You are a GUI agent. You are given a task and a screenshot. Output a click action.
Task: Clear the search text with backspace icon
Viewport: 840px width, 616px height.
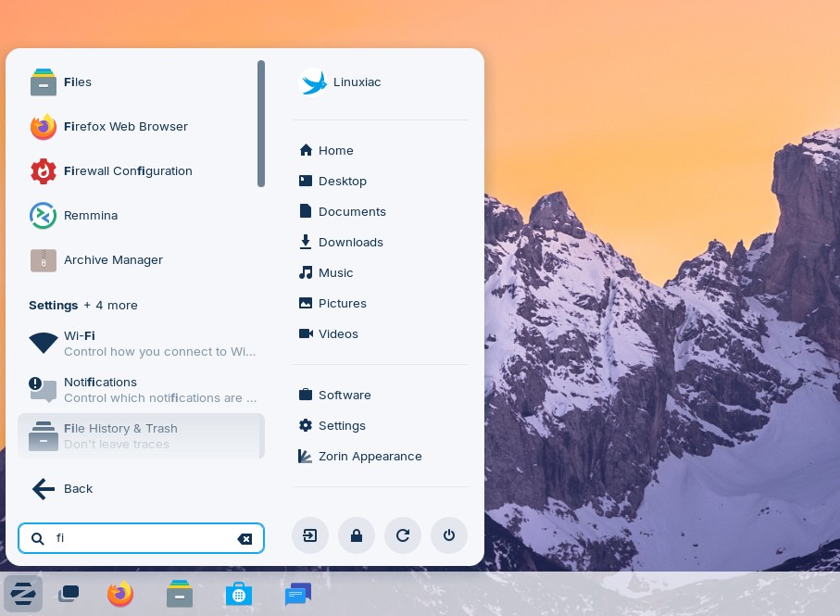click(244, 539)
